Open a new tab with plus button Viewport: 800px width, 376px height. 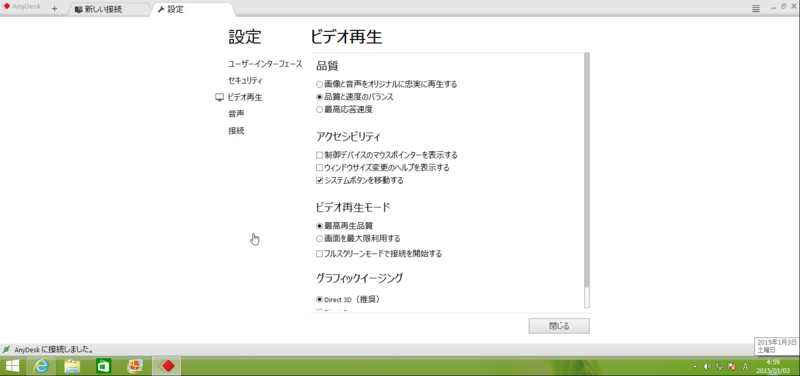pos(55,9)
